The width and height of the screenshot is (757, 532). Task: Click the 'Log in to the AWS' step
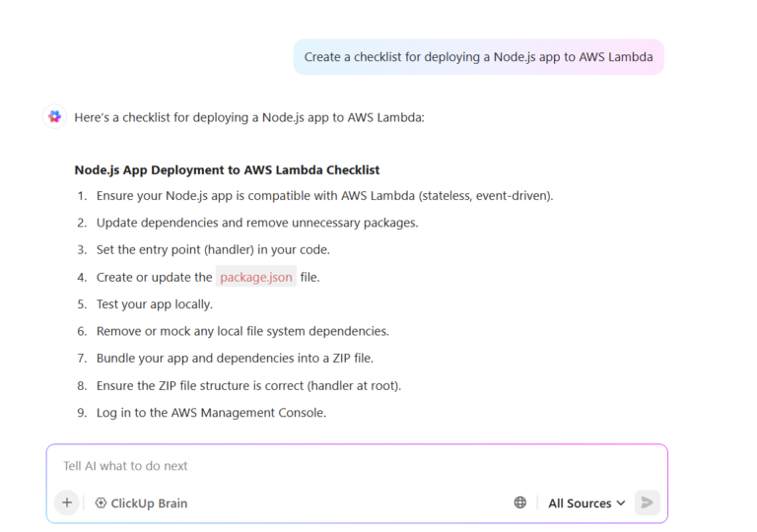[211, 412]
